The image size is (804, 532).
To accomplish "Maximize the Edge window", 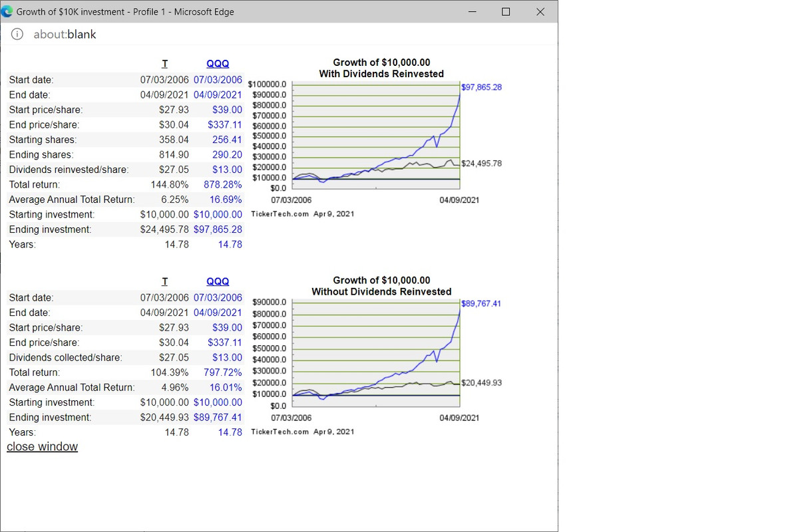I will coord(506,11).
